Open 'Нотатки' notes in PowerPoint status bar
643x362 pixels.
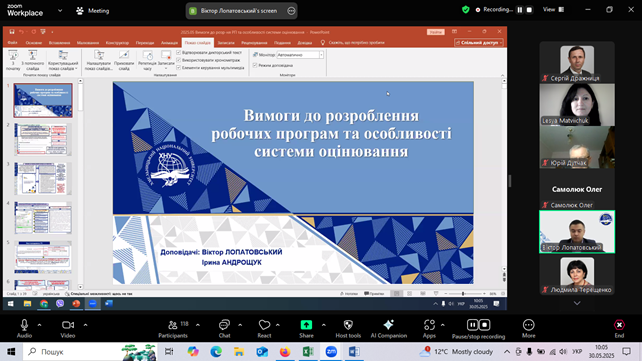point(349,294)
